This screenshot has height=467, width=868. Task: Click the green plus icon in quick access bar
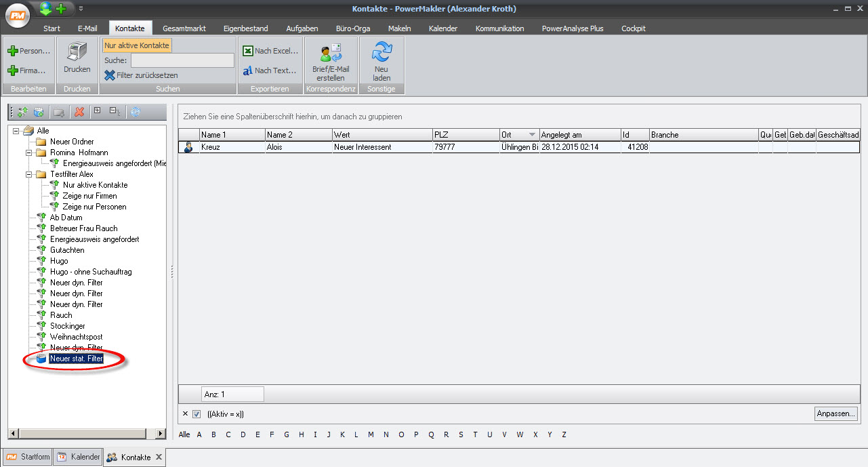point(61,9)
